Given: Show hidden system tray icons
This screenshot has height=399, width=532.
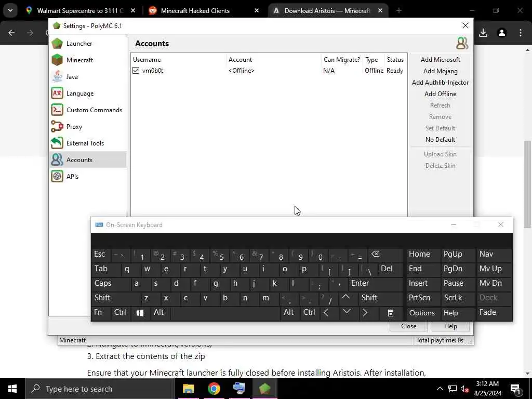Looking at the screenshot, I should pos(440,389).
